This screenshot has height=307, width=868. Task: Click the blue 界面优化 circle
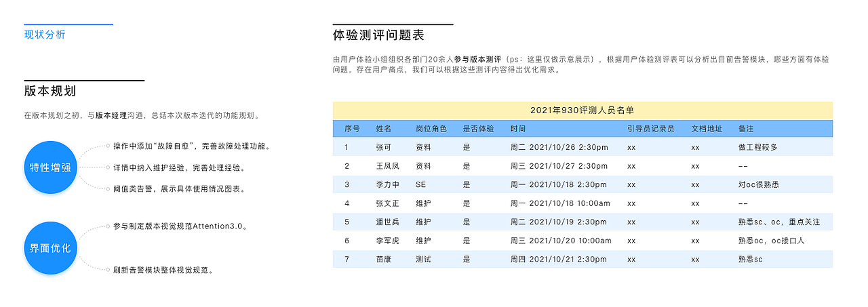(x=50, y=248)
